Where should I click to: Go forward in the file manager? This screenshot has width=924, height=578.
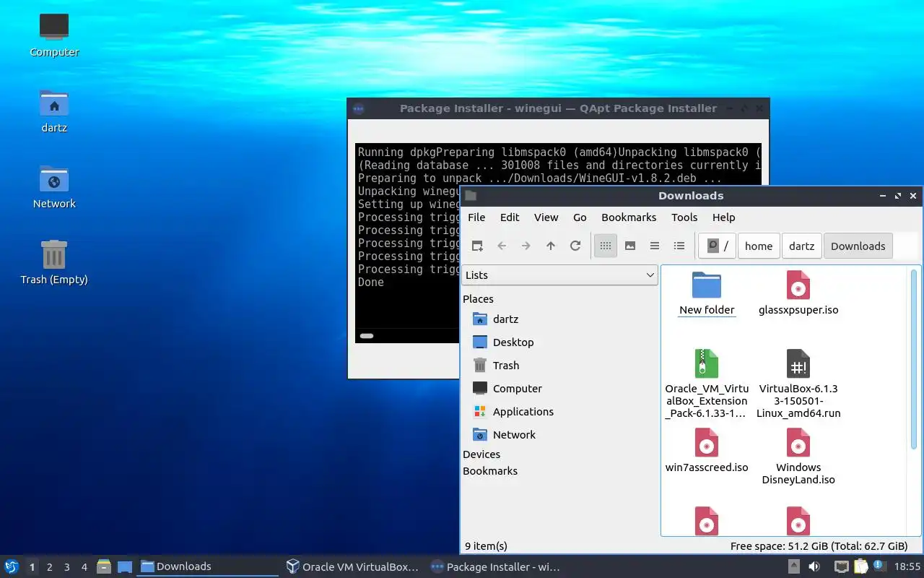(526, 246)
